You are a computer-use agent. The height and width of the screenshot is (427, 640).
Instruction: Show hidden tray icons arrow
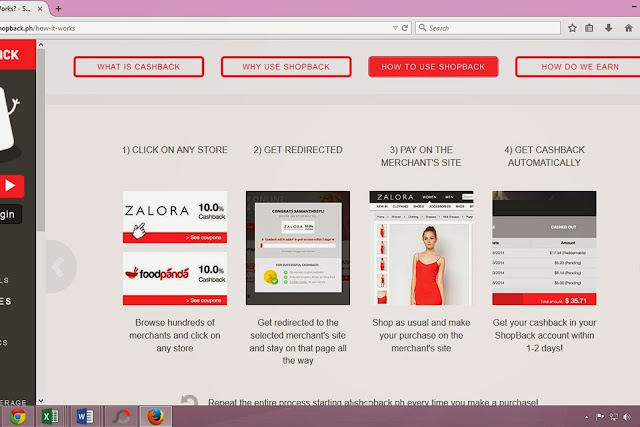point(587,417)
